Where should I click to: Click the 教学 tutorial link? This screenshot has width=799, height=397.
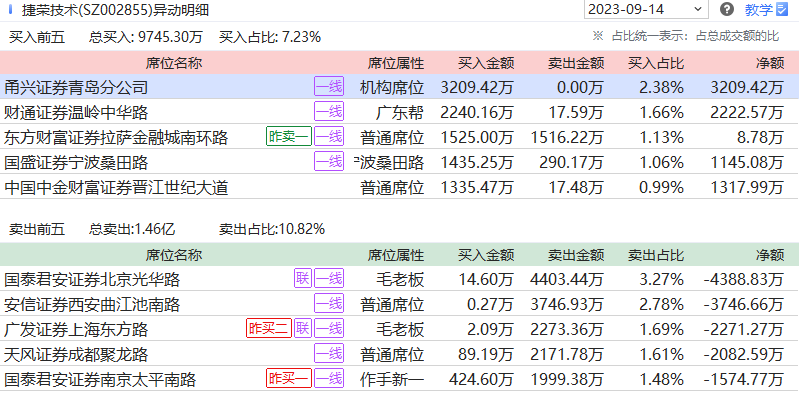pyautogui.click(x=759, y=9)
